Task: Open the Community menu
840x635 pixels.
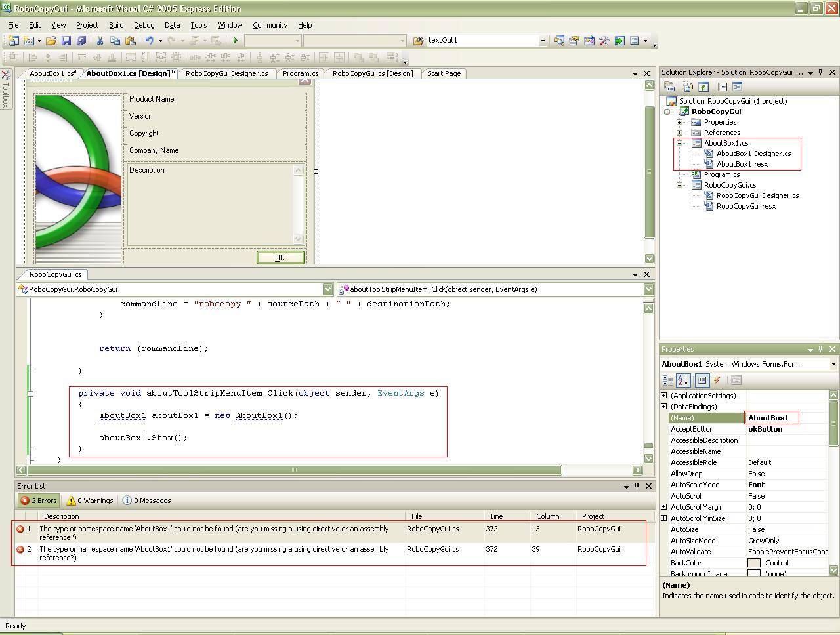Action: [x=270, y=25]
